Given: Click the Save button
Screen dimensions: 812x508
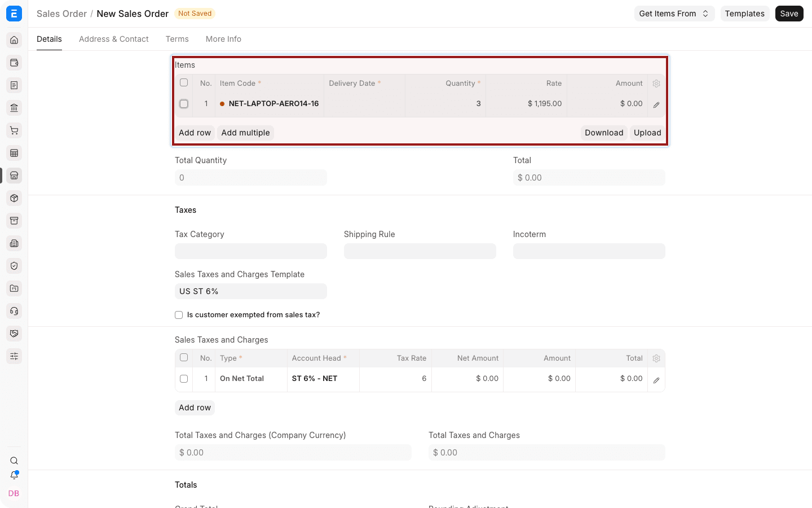Looking at the screenshot, I should pos(789,14).
